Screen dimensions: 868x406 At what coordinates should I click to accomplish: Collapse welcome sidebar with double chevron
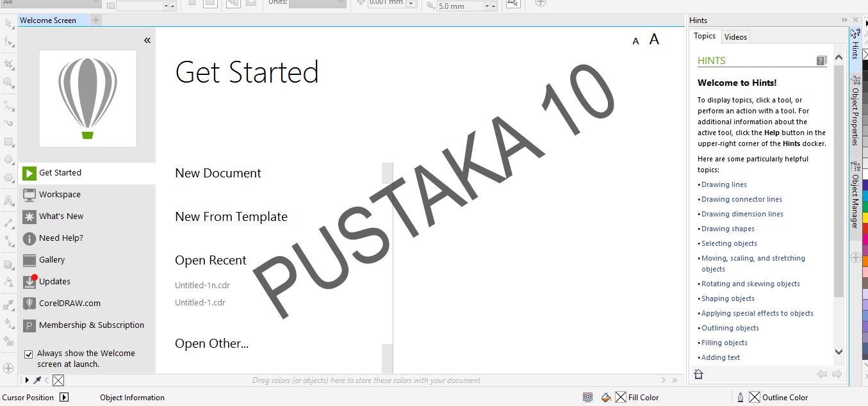147,40
